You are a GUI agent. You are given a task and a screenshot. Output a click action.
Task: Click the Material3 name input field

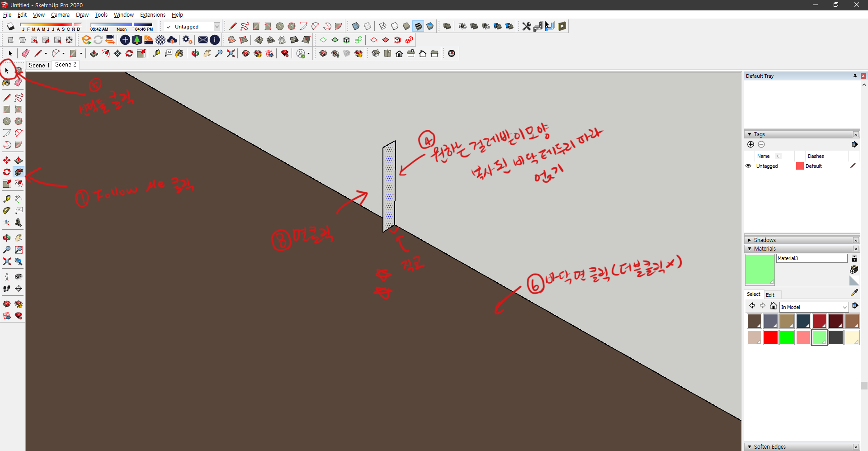811,258
